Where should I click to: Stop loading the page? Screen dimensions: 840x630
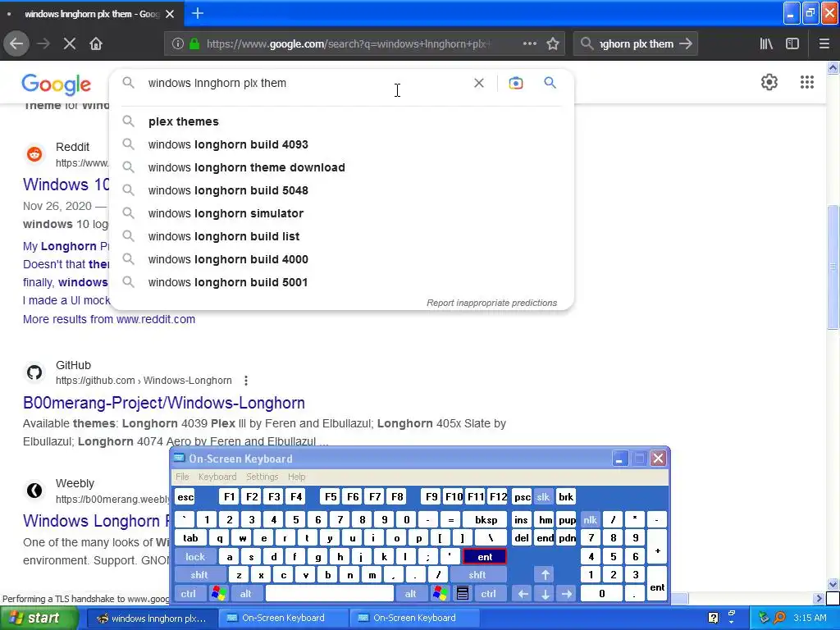coord(70,44)
